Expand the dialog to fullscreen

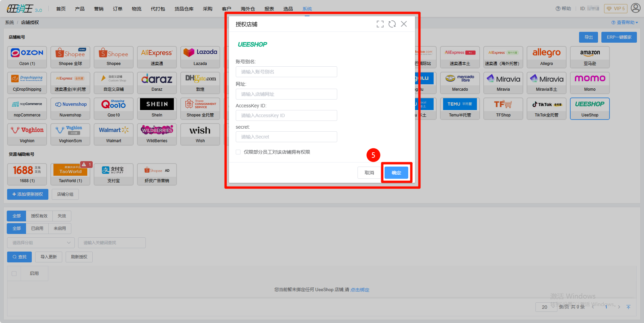point(380,24)
